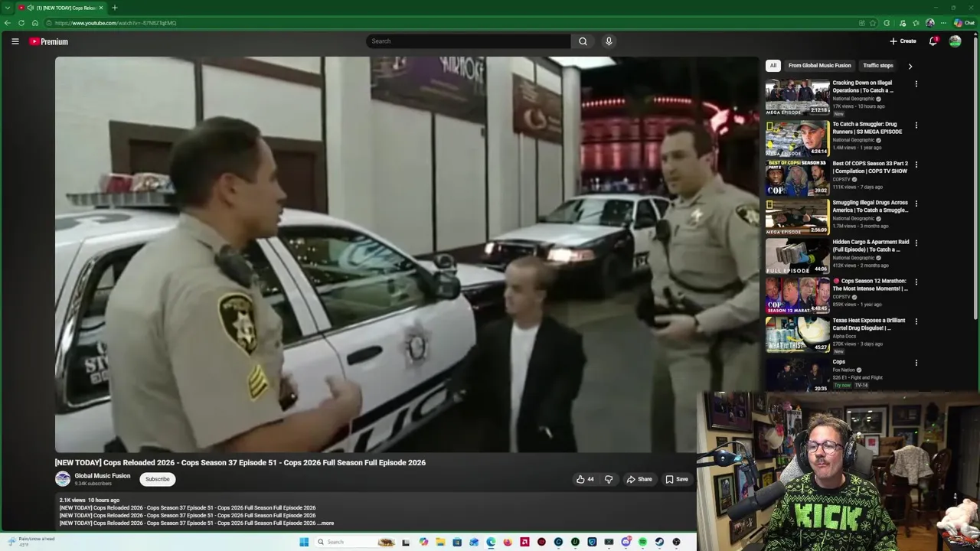Open options for Texas Heat Exposes video
Image resolution: width=980 pixels, height=551 pixels.
916,321
